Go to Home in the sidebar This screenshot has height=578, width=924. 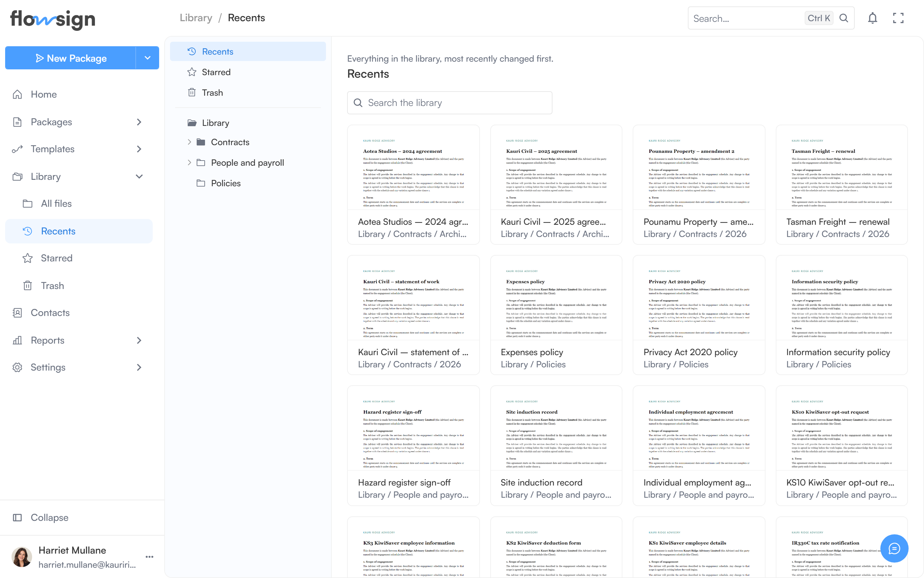[79, 94]
